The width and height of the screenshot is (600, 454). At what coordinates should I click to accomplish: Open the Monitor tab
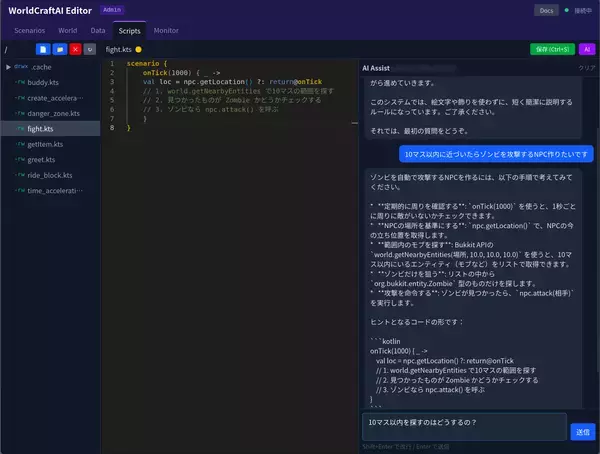[166, 31]
